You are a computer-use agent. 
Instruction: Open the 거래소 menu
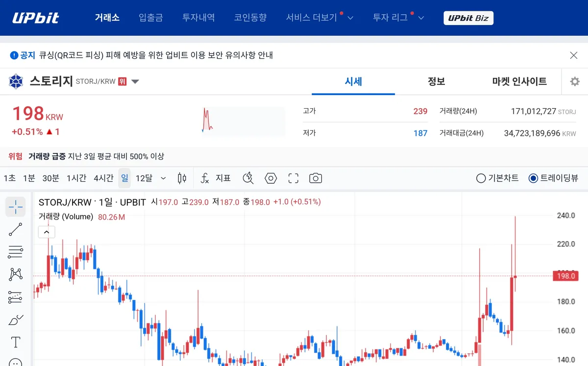click(107, 18)
